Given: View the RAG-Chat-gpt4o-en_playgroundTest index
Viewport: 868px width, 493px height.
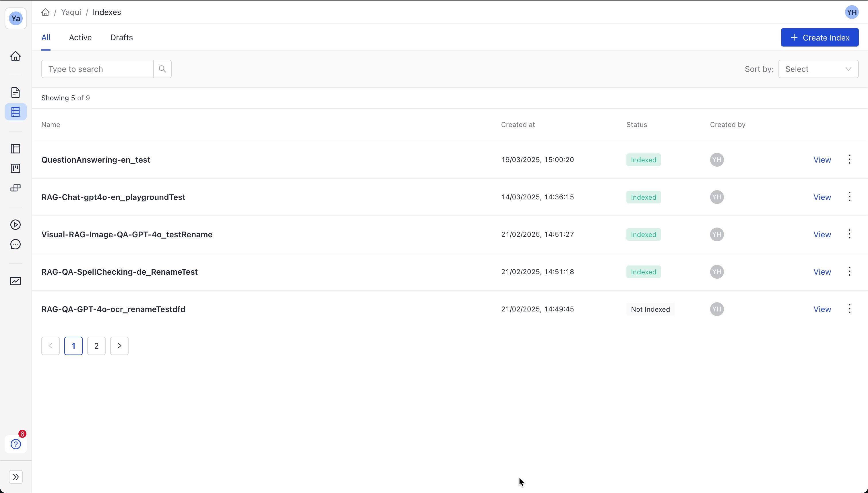Looking at the screenshot, I should (822, 197).
